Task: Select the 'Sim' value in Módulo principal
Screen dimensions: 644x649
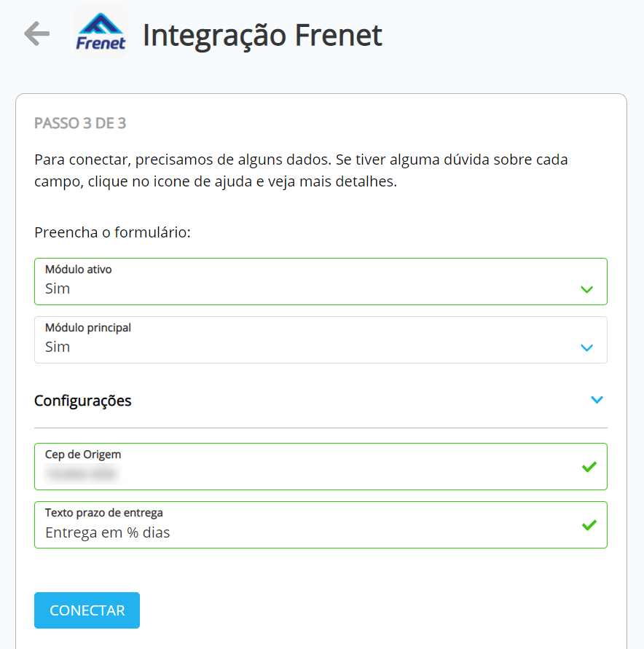Action: point(58,347)
